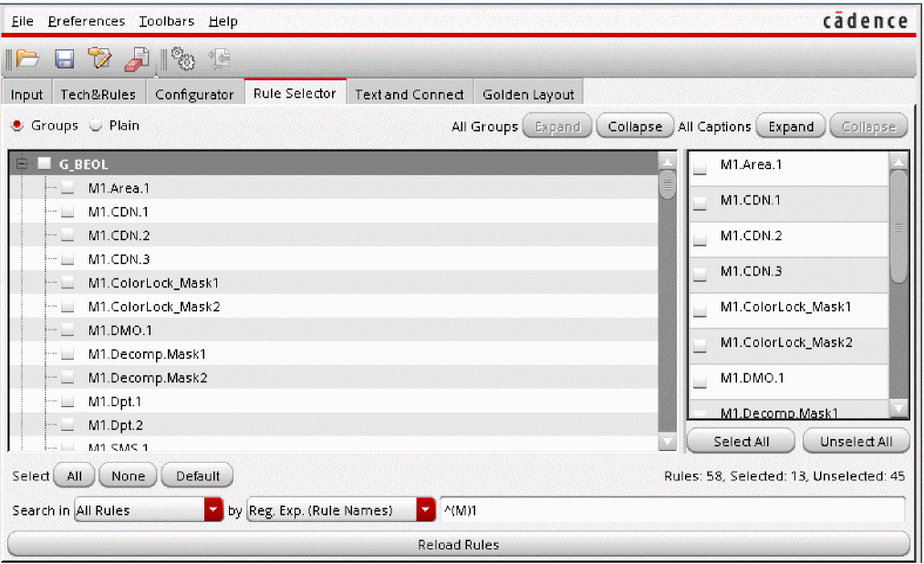
Task: Switch to the Text and Connect tab
Action: (409, 94)
